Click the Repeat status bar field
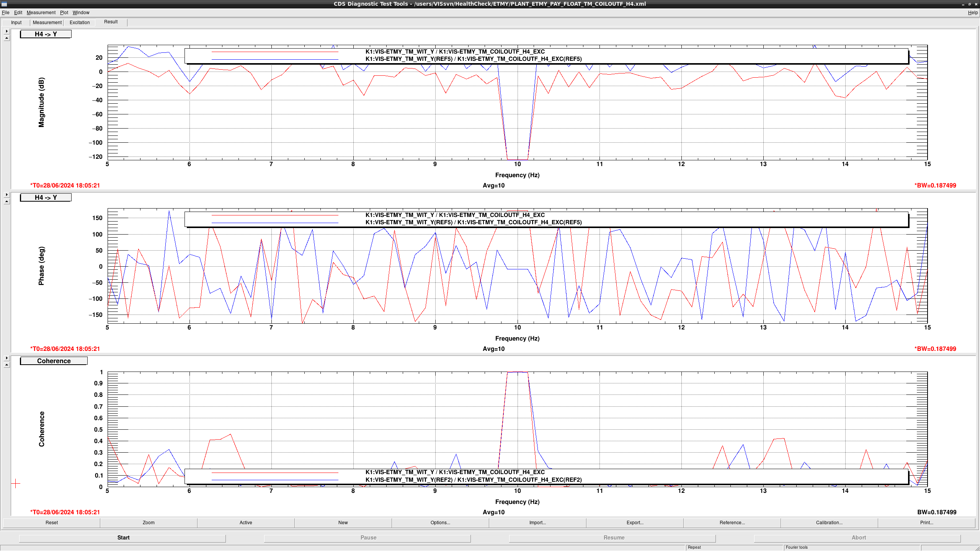 pyautogui.click(x=734, y=548)
